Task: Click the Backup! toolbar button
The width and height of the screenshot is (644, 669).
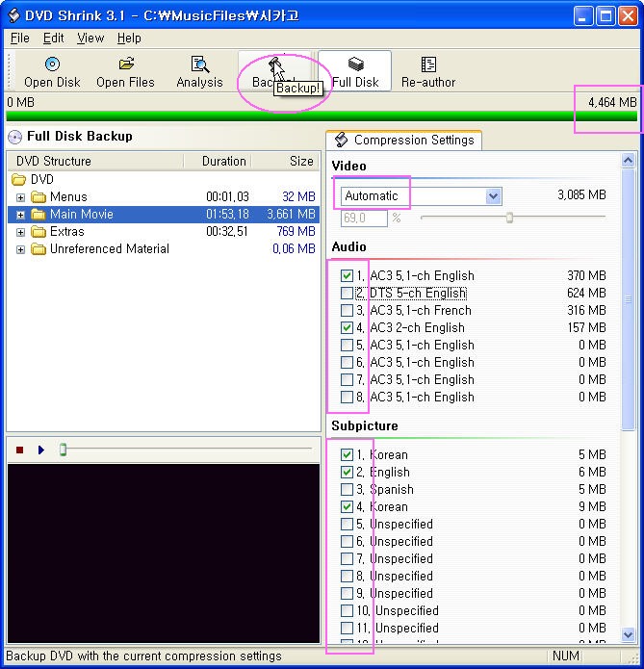Action: (275, 71)
